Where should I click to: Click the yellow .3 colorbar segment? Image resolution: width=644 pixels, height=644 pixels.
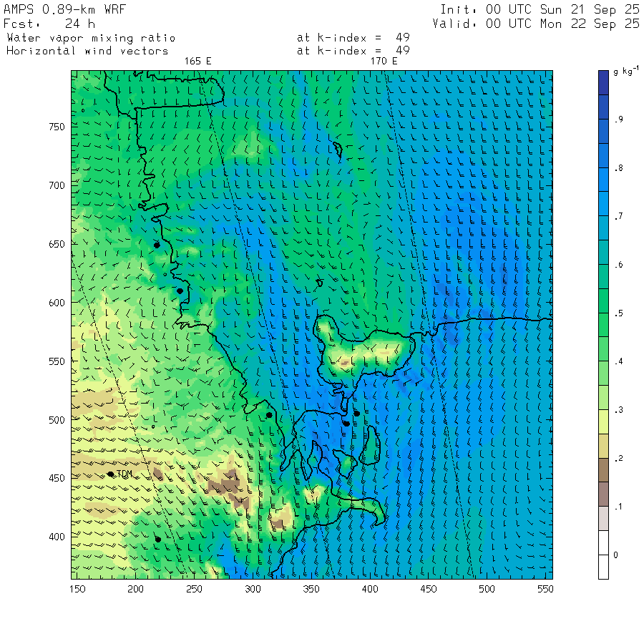click(603, 421)
